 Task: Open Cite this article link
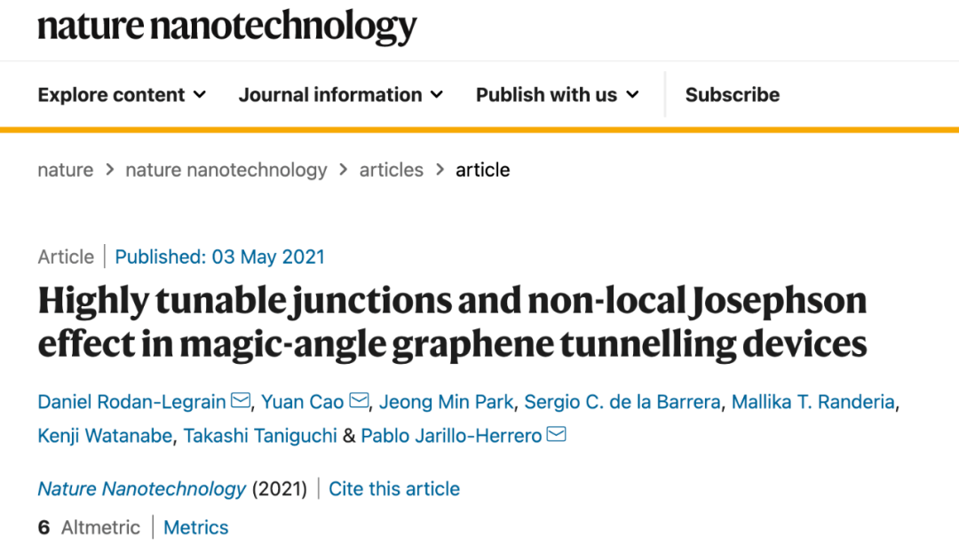point(394,489)
